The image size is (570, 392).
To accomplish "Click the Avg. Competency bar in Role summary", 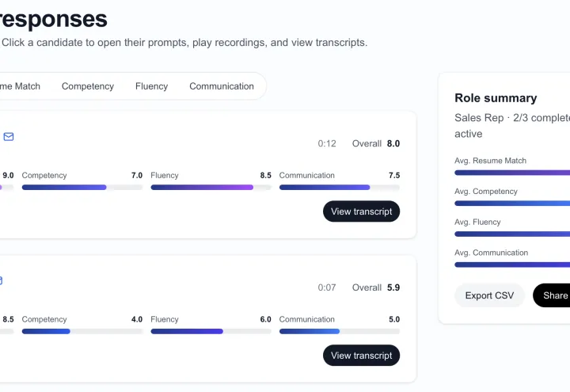I will [512, 204].
